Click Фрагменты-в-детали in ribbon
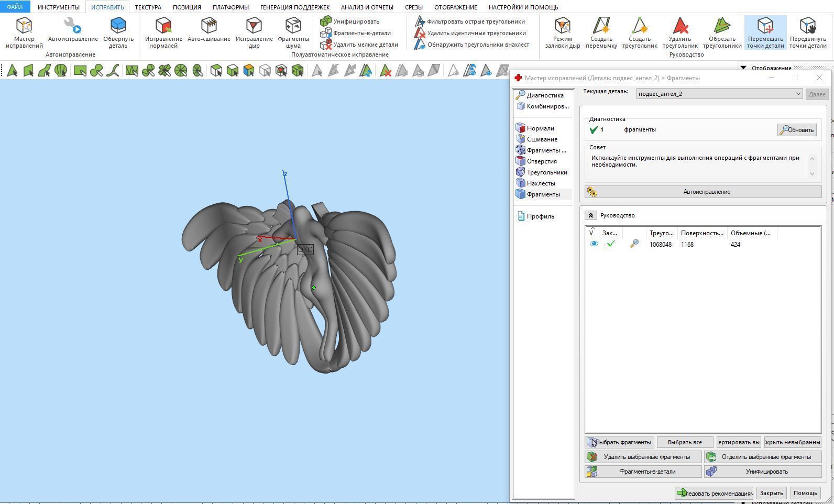The height and width of the screenshot is (504, 834). tap(356, 33)
